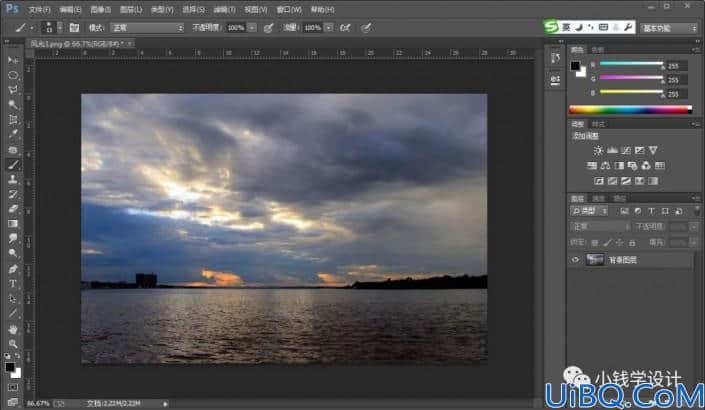Select the Brush tool in the toolbox

pos(13,165)
